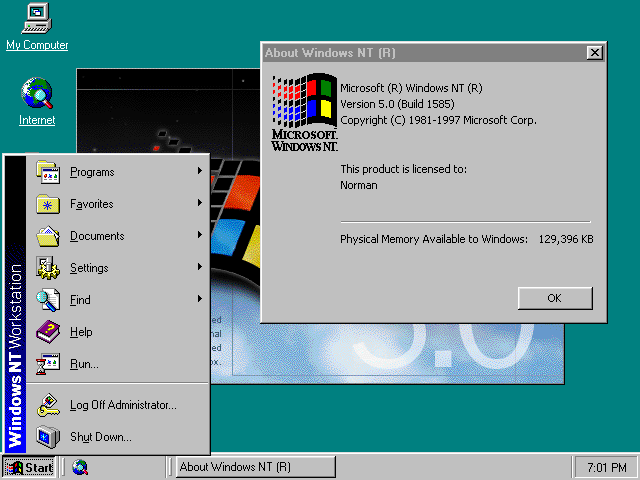
Task: Click the Favorites star folder icon
Action: [49, 204]
